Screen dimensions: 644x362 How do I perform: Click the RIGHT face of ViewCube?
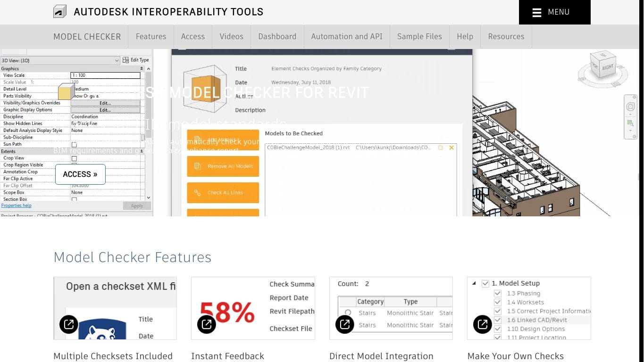coord(608,67)
